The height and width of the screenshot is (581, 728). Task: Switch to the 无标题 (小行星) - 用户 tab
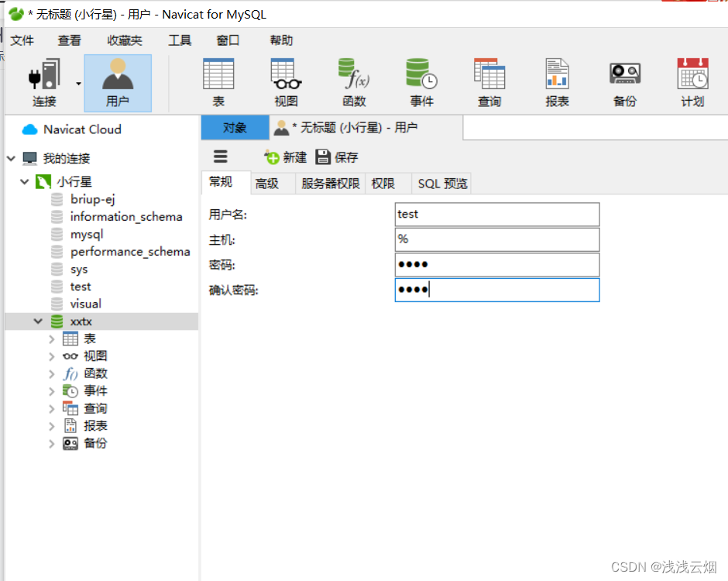[x=366, y=127]
